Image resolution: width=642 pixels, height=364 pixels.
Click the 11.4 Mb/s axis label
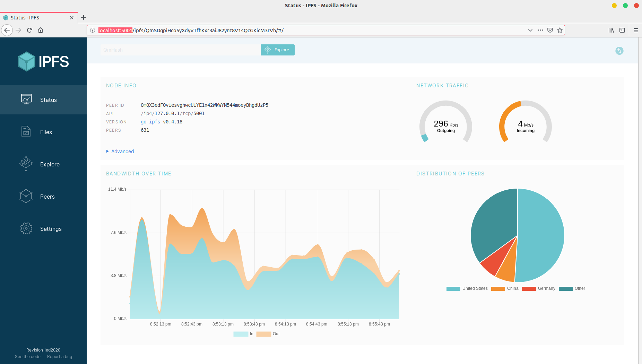click(x=117, y=189)
